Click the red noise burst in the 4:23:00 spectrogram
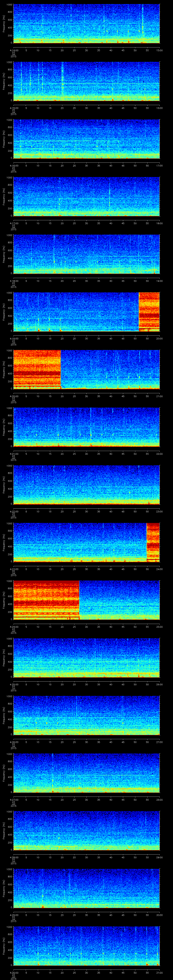 153,543
